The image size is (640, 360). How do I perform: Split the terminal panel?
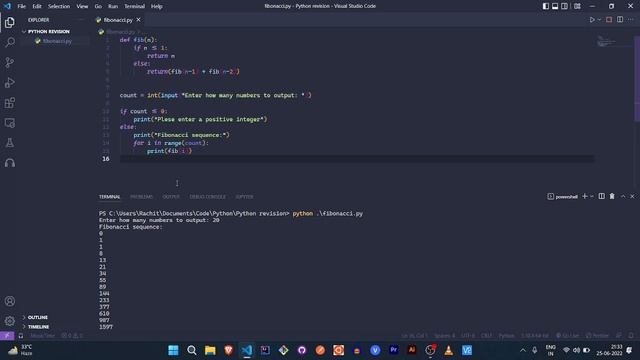click(x=602, y=196)
